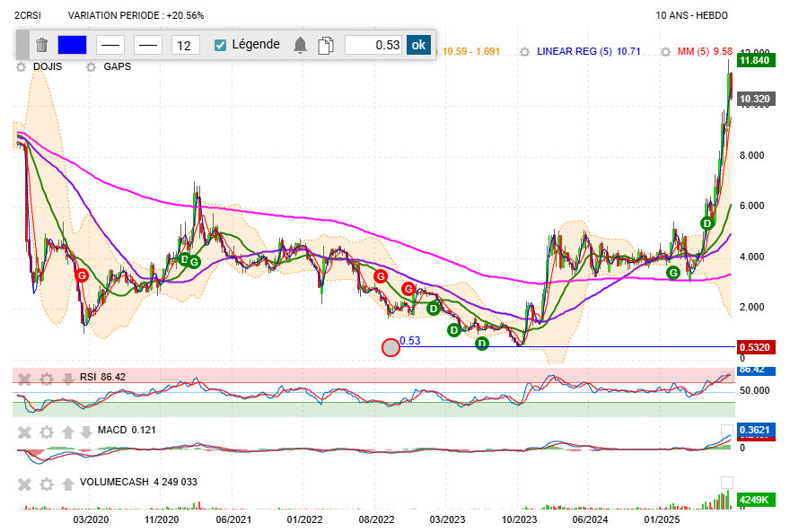Open the line style dropdown
The width and height of the screenshot is (790, 532).
click(x=110, y=45)
